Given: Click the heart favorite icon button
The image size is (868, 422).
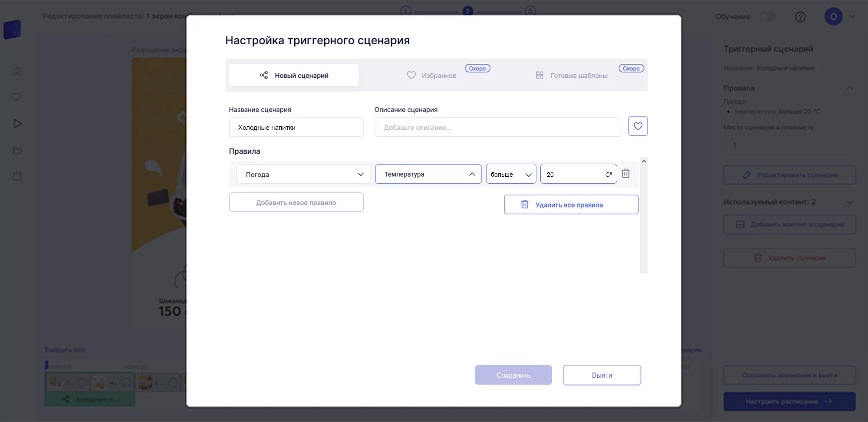Looking at the screenshot, I should (x=638, y=126).
